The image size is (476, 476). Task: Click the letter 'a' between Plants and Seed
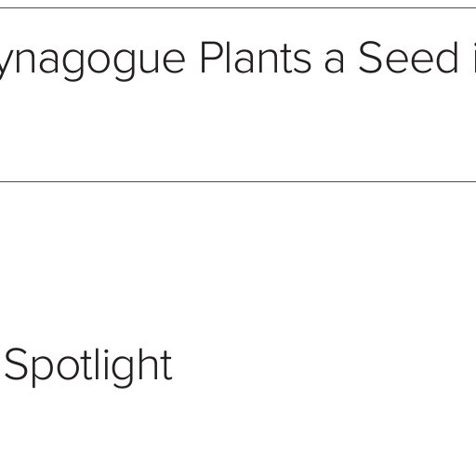(x=334, y=62)
